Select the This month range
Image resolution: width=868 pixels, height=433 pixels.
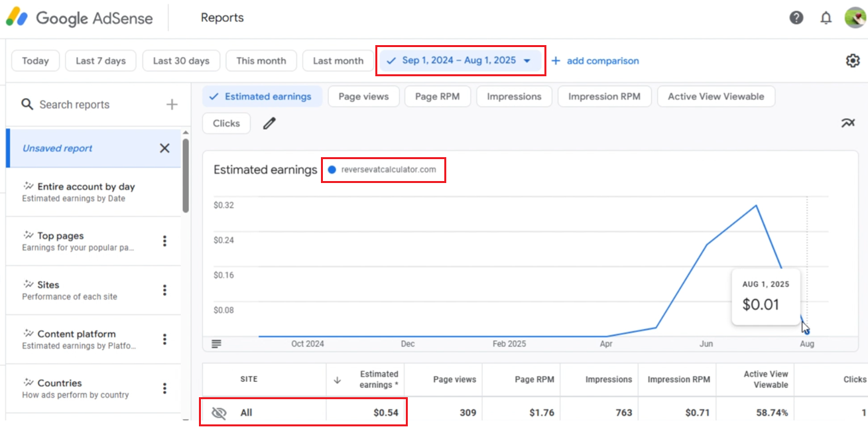click(261, 60)
